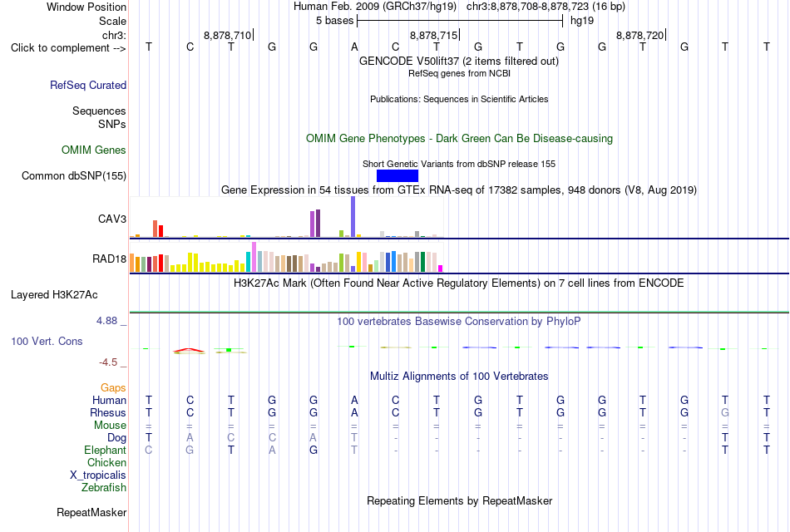Click the OMIM Genes track label
The image size is (790, 532).
(93, 150)
